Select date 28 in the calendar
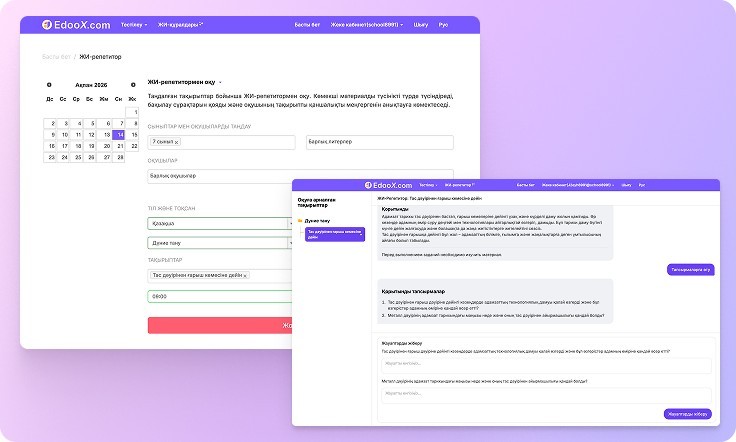Screen dimensions: 736x442 pos(119,157)
